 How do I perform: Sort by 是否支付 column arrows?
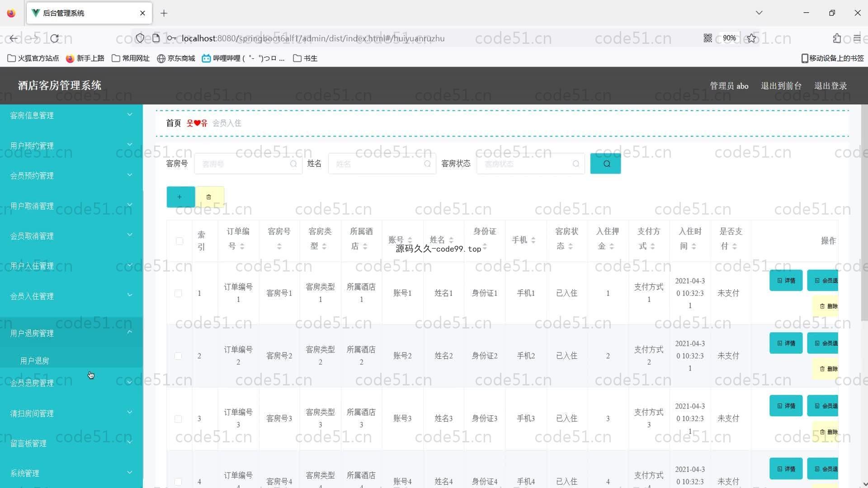pos(734,246)
